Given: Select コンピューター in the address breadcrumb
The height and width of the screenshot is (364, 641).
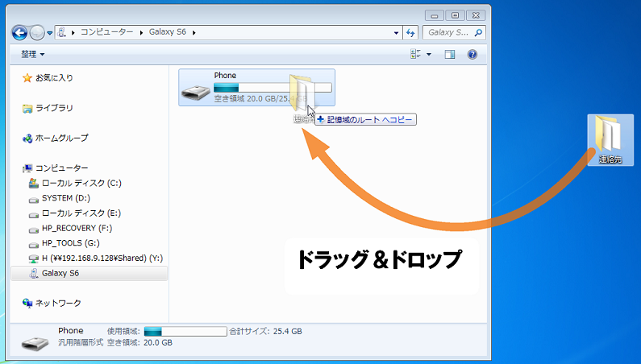Looking at the screenshot, I should (x=106, y=32).
